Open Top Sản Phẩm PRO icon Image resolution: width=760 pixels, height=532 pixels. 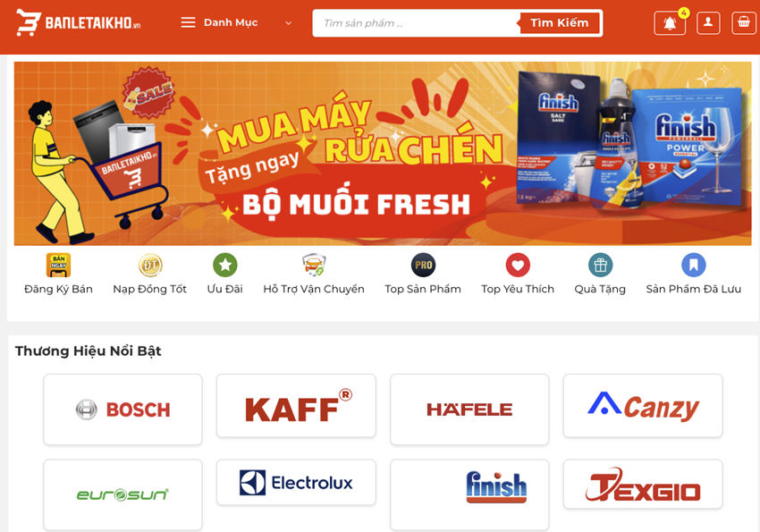click(423, 265)
